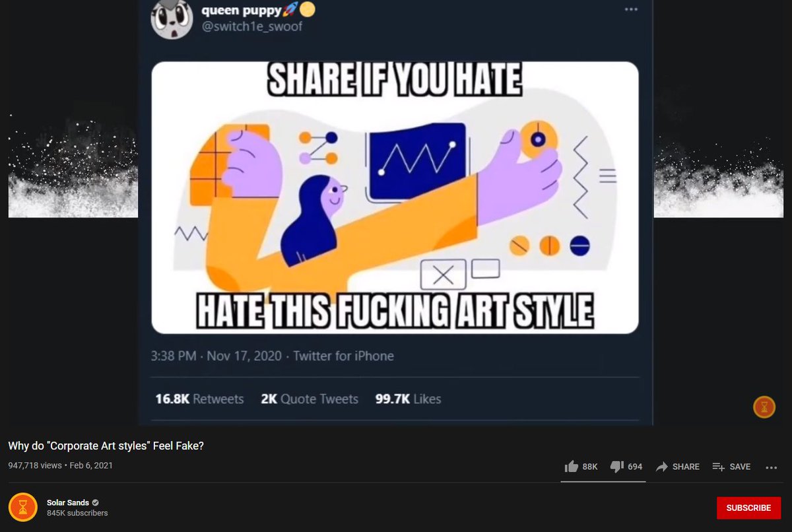Click the SHARE label text
Viewport: 792px width, 532px height.
[686, 467]
